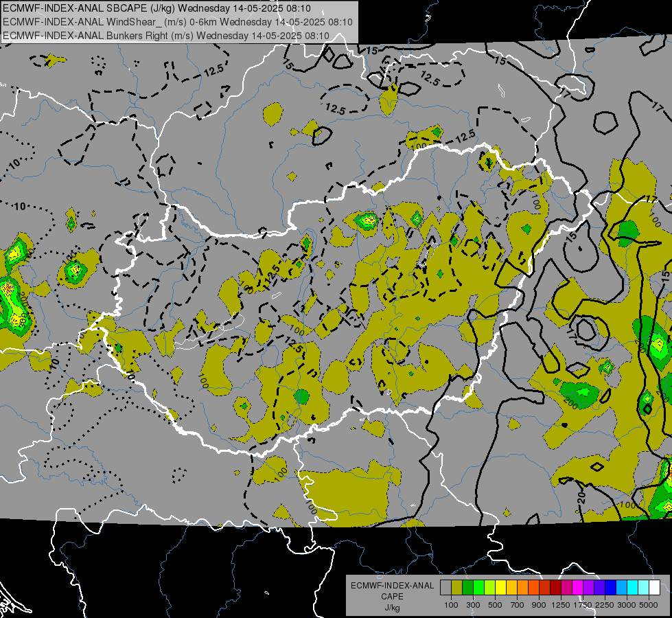The width and height of the screenshot is (672, 618).
Task: Click the Bunkers Right (m/s) title line
Action: point(166,36)
